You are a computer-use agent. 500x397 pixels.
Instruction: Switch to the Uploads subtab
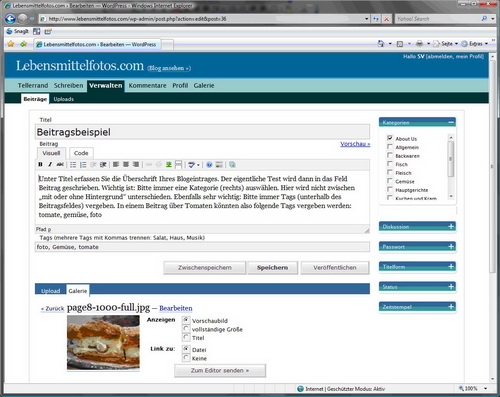point(63,99)
